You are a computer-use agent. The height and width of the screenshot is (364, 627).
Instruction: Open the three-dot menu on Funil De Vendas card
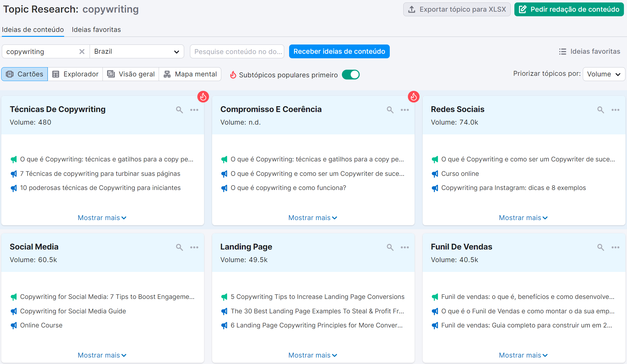coord(615,247)
